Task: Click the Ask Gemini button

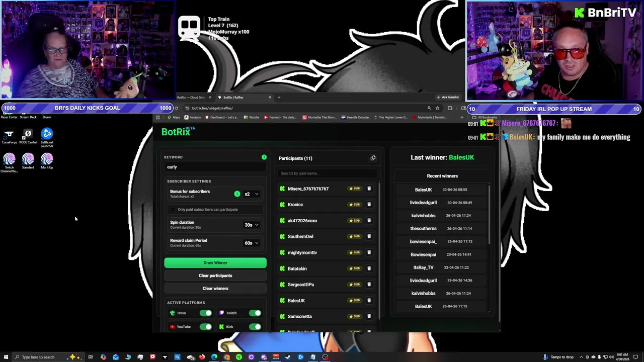Action: click(x=448, y=98)
